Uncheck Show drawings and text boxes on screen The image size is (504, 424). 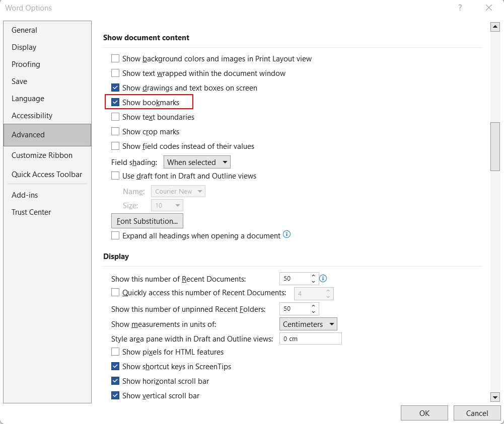click(115, 88)
